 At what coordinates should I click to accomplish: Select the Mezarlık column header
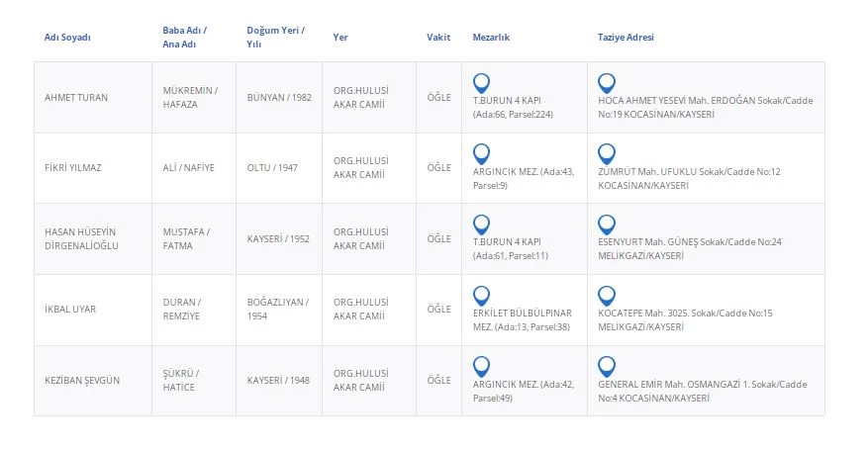coord(491,38)
